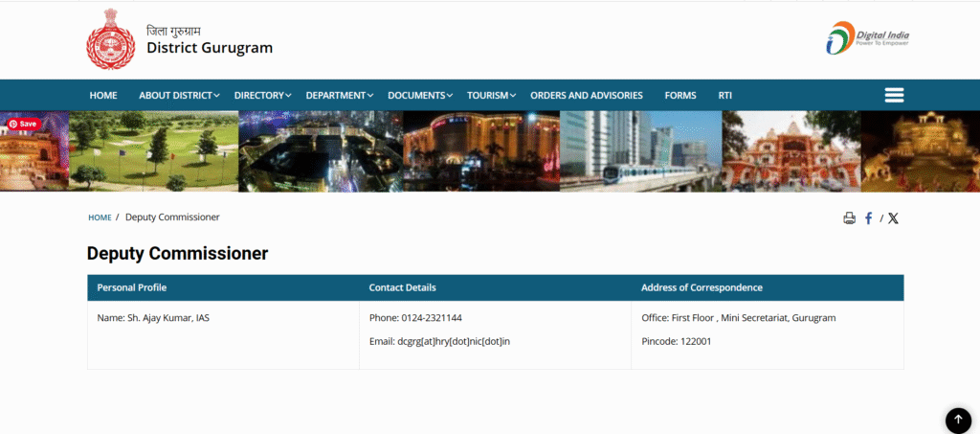Share the page on X
The height and width of the screenshot is (434, 980).
pos(893,218)
